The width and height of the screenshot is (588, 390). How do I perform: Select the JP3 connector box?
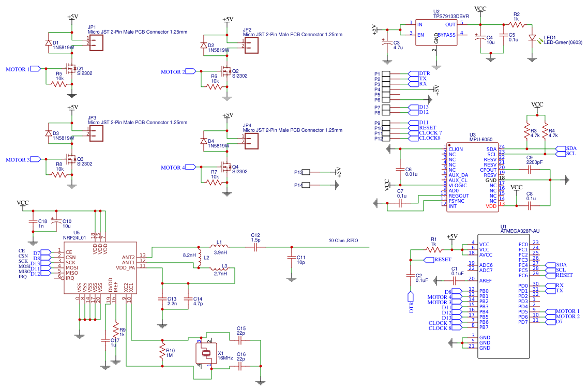[96, 133]
